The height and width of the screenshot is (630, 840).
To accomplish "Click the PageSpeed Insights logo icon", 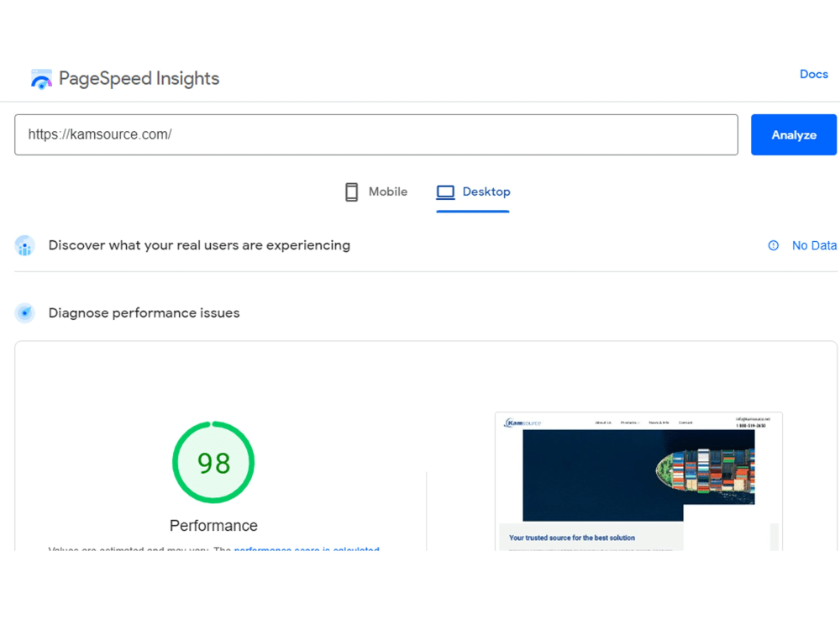I will click(x=41, y=79).
